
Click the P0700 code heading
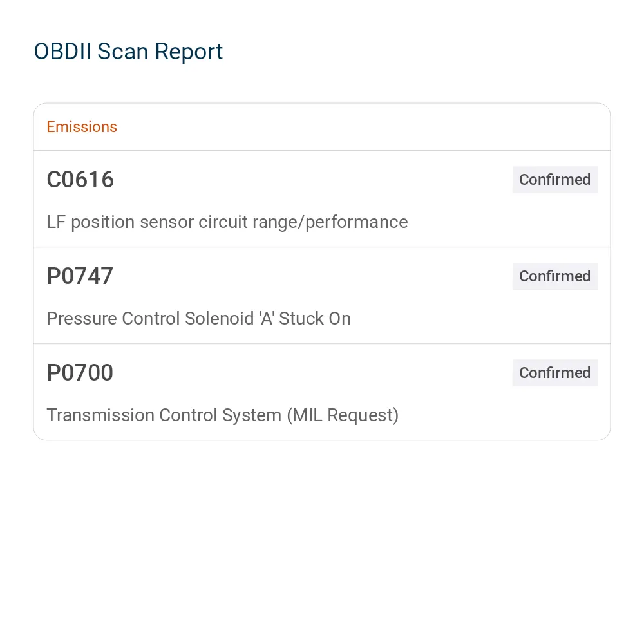click(80, 372)
